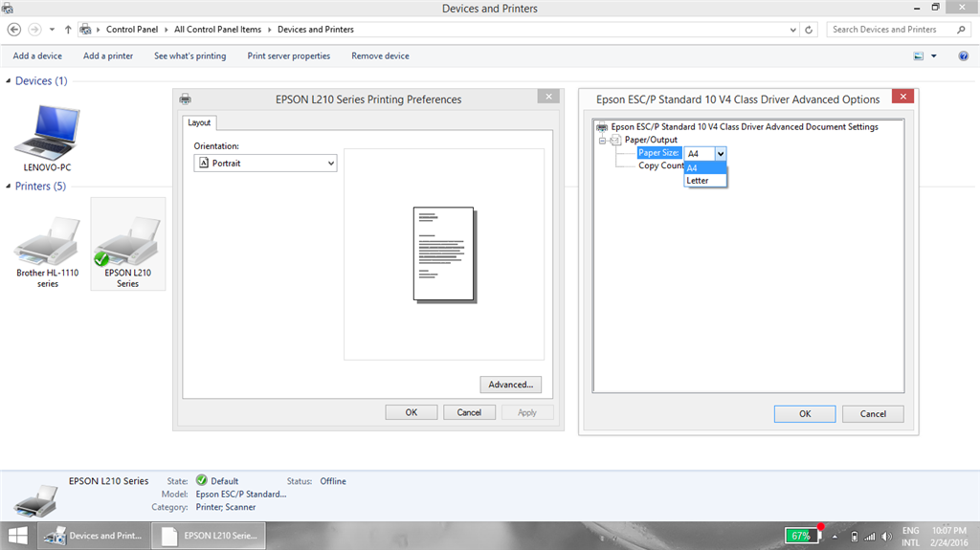Click All Control Panel Items breadcrumb

point(217,30)
